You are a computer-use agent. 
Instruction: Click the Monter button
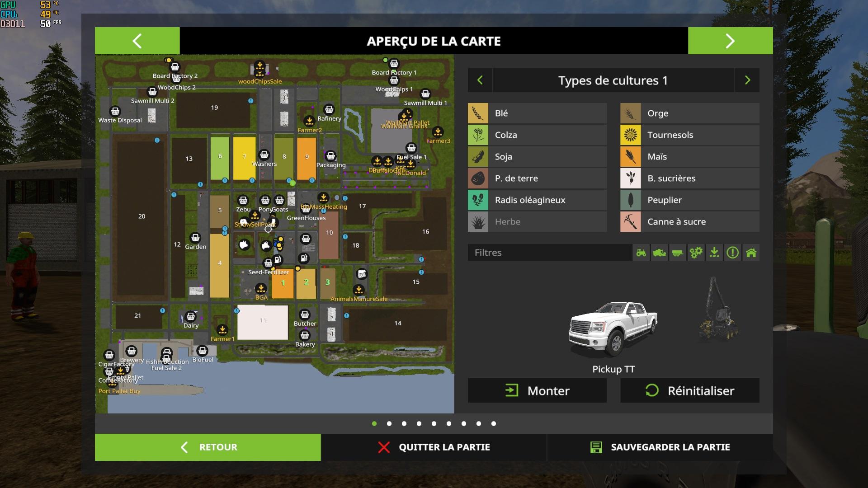537,391
